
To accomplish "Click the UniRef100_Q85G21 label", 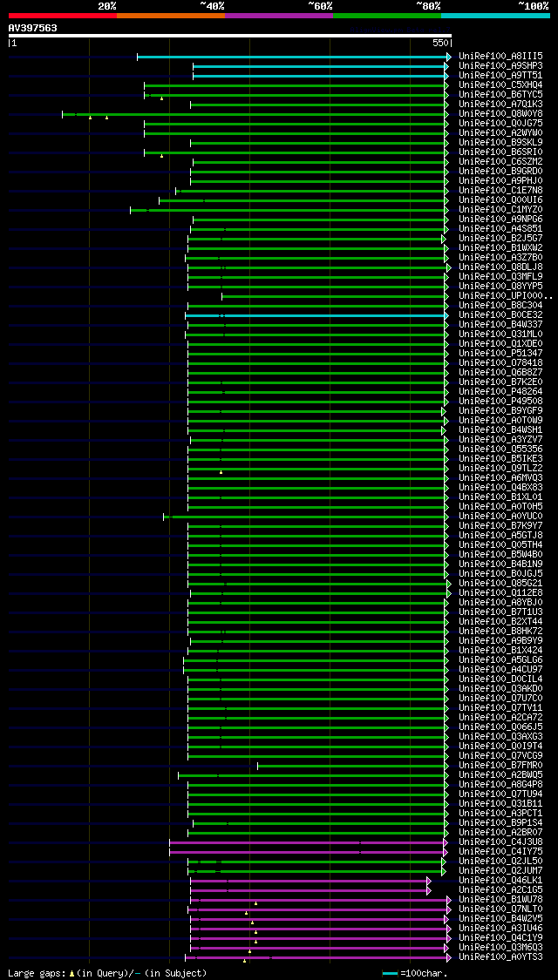I will point(500,583).
